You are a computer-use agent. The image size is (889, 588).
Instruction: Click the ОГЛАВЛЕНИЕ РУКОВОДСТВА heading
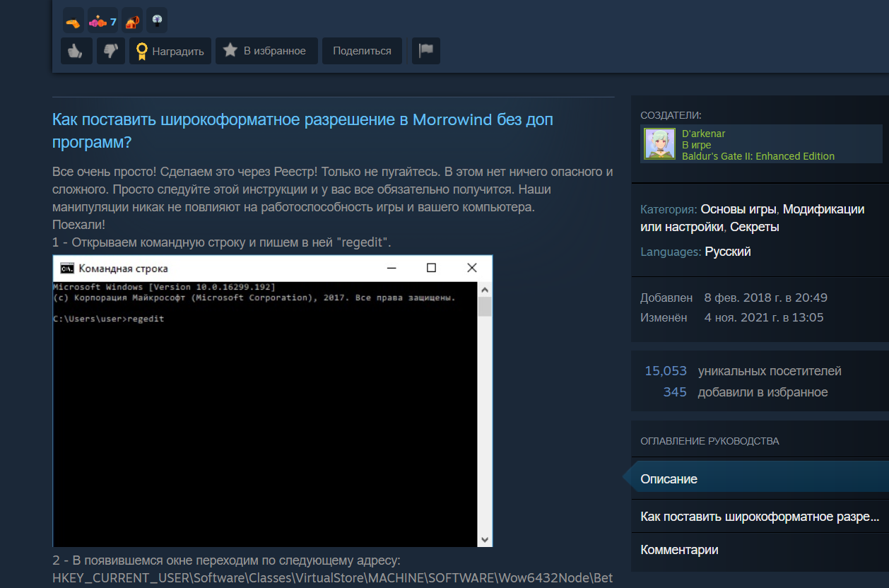coord(710,441)
